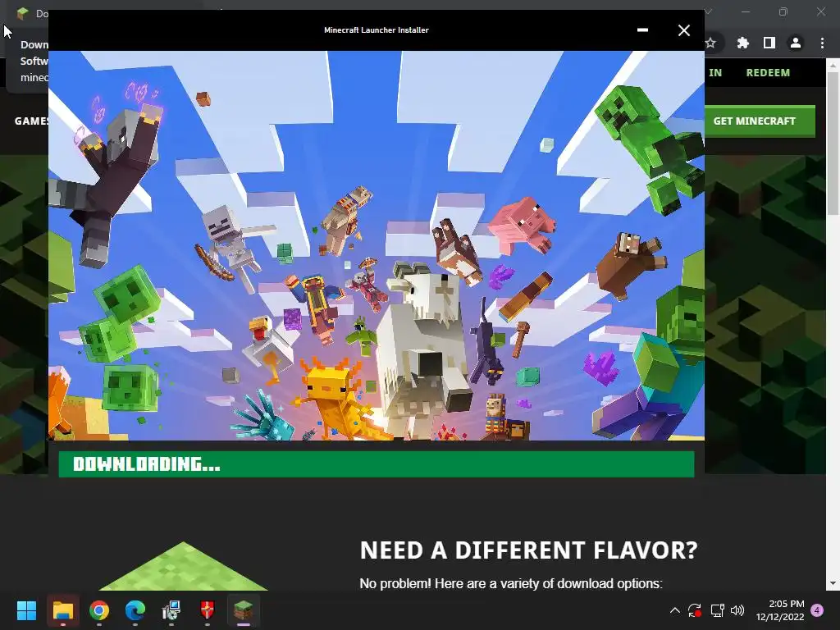The width and height of the screenshot is (840, 630).
Task: Open the Chrome extensions puzzle icon
Action: click(x=742, y=43)
